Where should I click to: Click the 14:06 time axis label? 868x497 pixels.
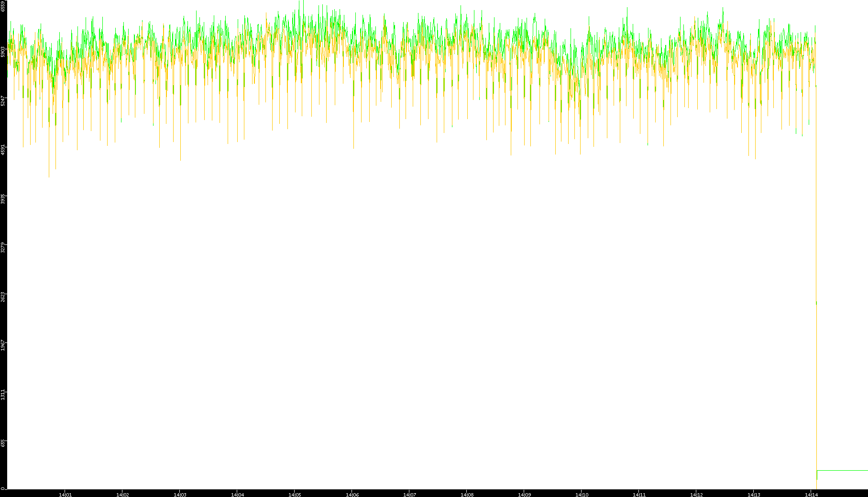pos(352,495)
